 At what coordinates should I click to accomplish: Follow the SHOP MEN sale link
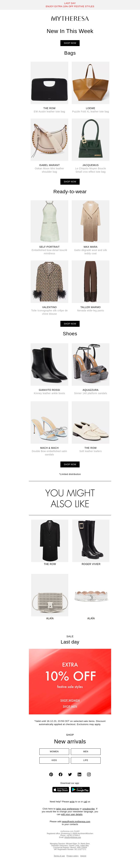click(70, 706)
